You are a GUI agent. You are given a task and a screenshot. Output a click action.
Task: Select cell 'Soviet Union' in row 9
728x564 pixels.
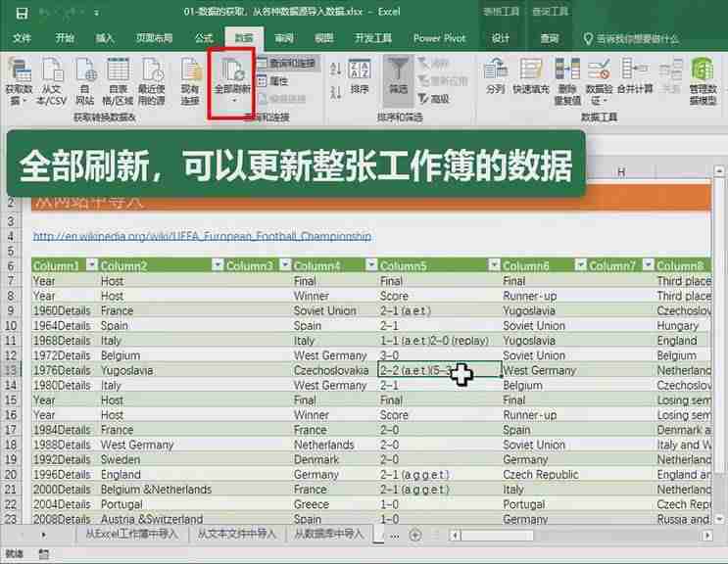click(334, 310)
